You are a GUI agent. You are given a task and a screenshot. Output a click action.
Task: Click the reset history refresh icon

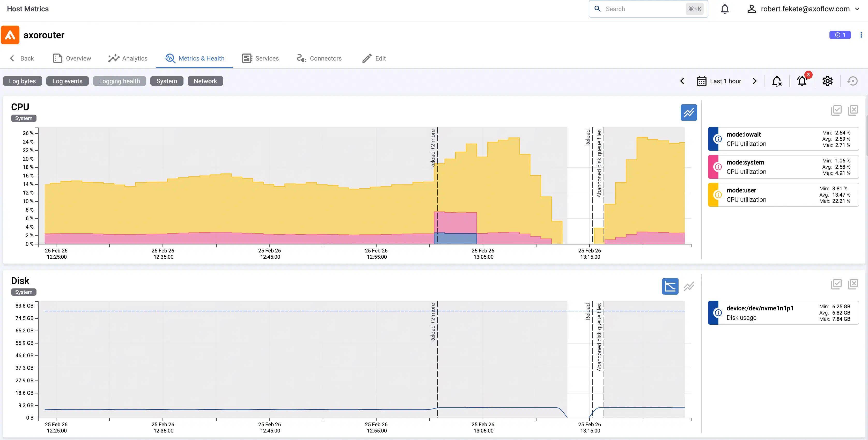[852, 81]
